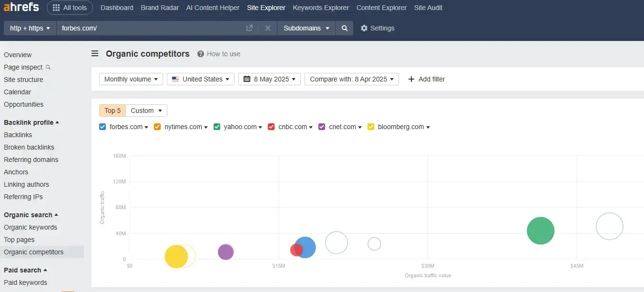Screen dimensions: 644x292
Task: Open the Compare with: 8 Apr 2025 dropdown
Action: (352, 79)
